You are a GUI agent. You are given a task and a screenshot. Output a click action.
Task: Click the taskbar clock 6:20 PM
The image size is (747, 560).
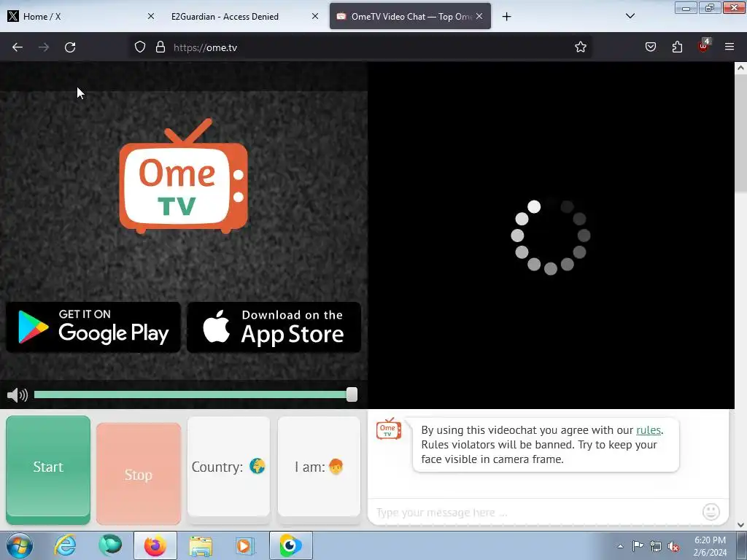click(x=710, y=546)
